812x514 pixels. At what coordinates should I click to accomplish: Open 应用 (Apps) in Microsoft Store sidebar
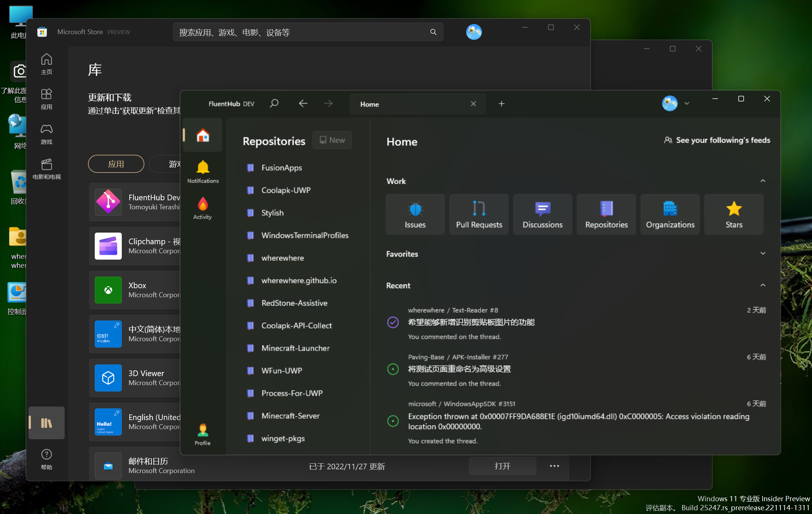click(47, 99)
